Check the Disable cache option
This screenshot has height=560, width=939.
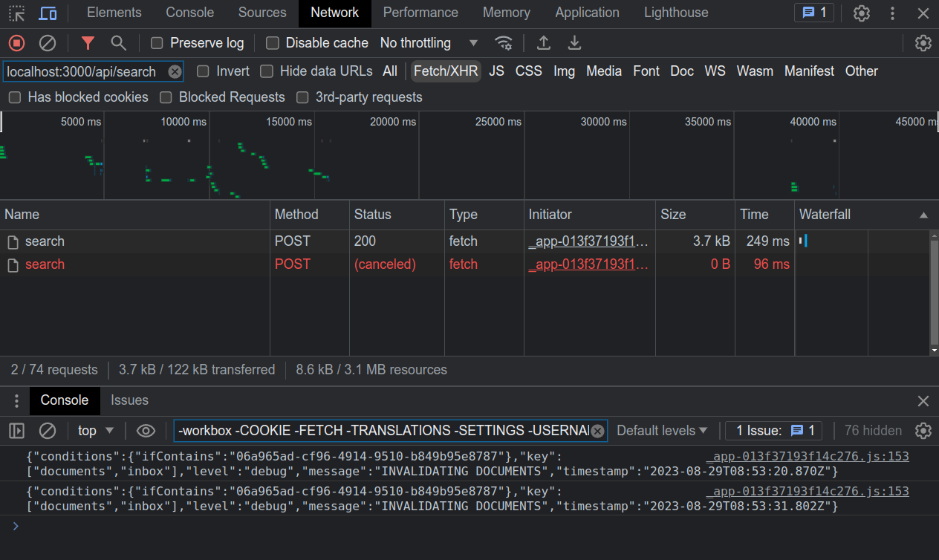[273, 43]
